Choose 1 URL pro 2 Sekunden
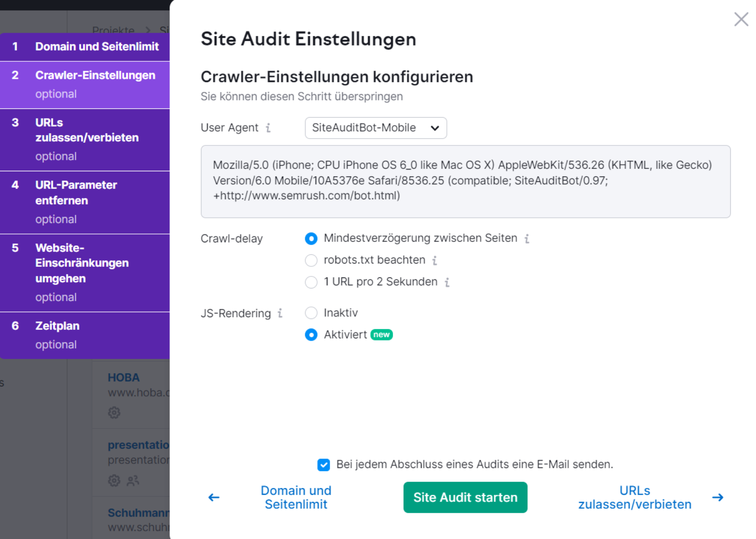 311,282
